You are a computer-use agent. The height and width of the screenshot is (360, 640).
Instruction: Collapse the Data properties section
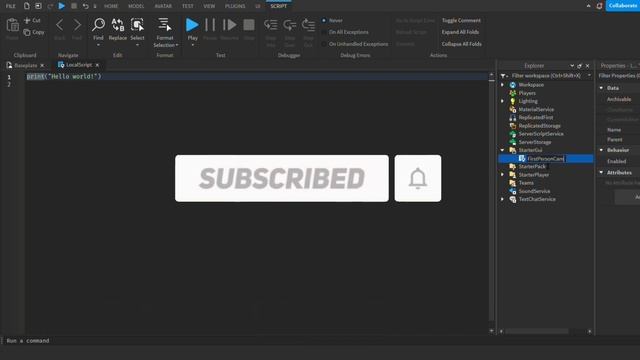[601, 88]
